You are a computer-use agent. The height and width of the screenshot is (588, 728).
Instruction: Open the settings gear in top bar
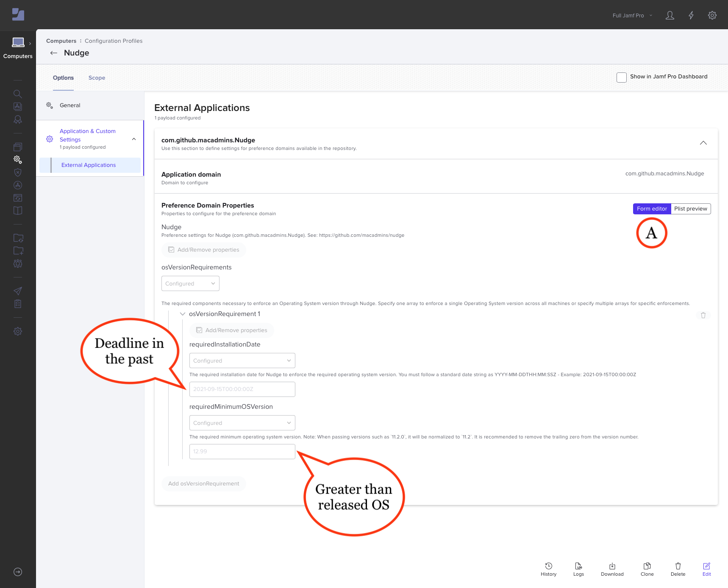pyautogui.click(x=712, y=15)
